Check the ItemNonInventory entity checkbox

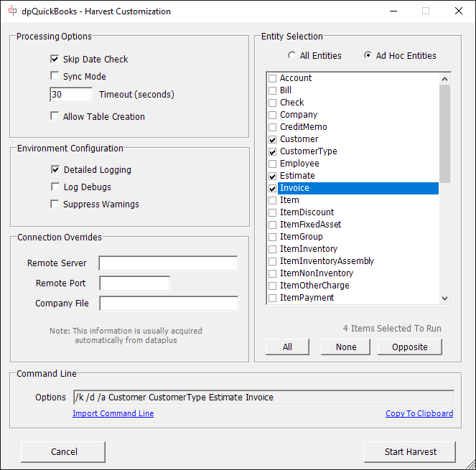pyautogui.click(x=273, y=273)
